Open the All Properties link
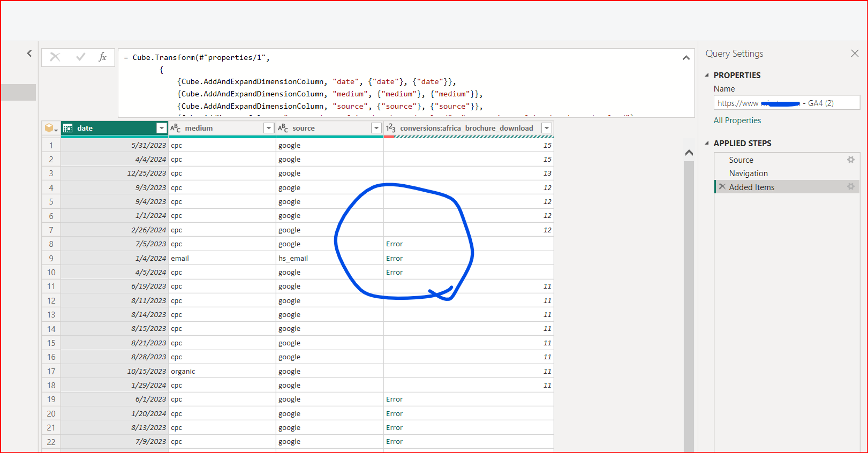868x453 pixels. pos(737,120)
